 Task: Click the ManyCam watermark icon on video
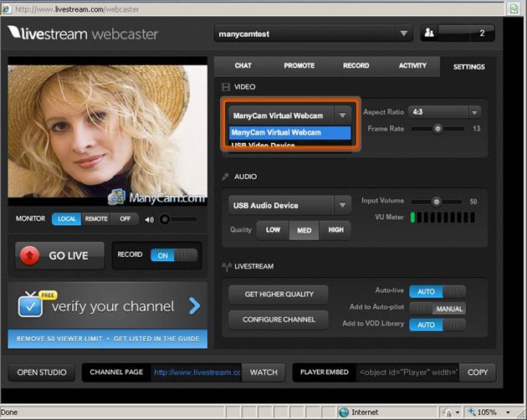(116, 197)
